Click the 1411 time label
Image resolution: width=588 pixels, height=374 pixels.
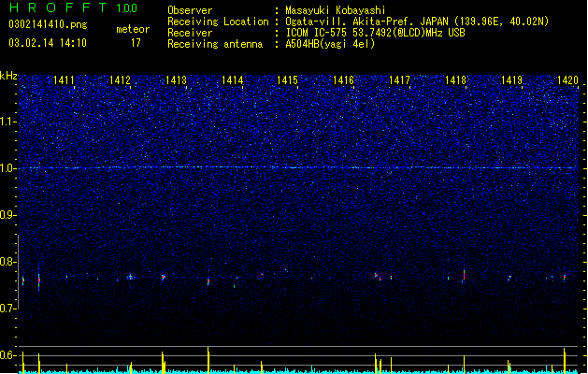[x=64, y=79]
